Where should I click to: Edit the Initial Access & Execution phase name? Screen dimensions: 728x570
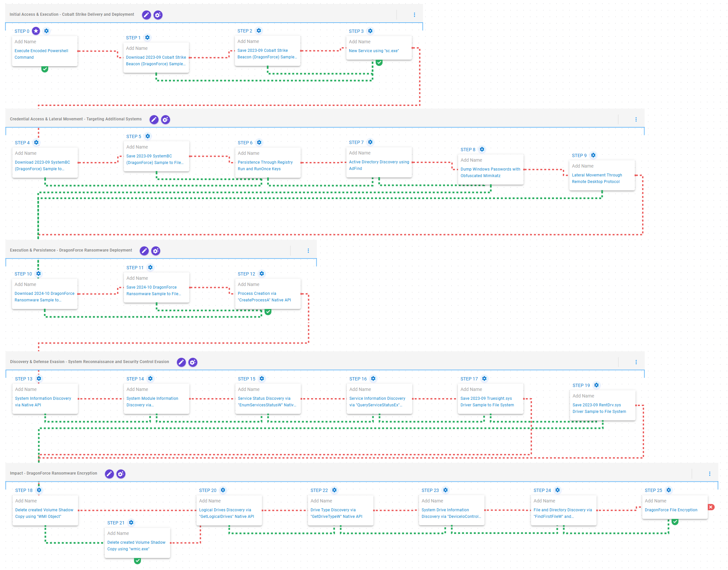(x=146, y=15)
